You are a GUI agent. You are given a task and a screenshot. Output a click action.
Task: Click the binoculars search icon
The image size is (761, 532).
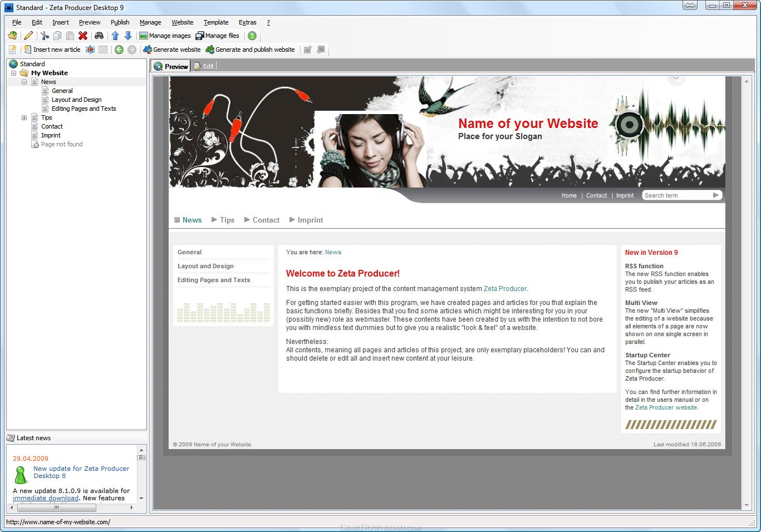[x=99, y=36]
